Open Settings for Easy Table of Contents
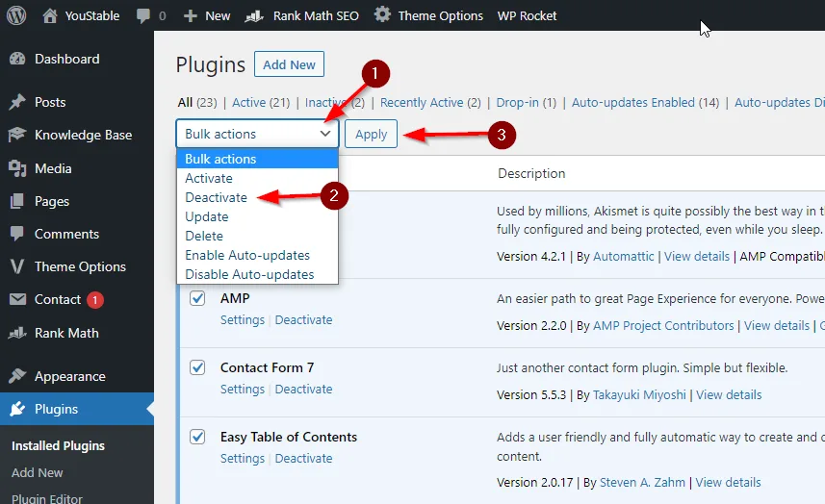 tap(242, 459)
